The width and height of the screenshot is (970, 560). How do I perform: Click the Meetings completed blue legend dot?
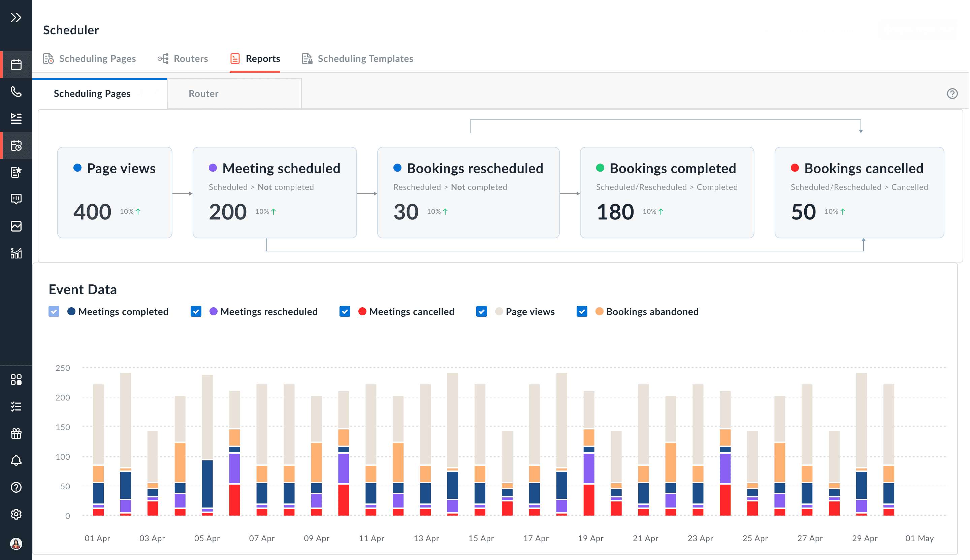point(71,312)
